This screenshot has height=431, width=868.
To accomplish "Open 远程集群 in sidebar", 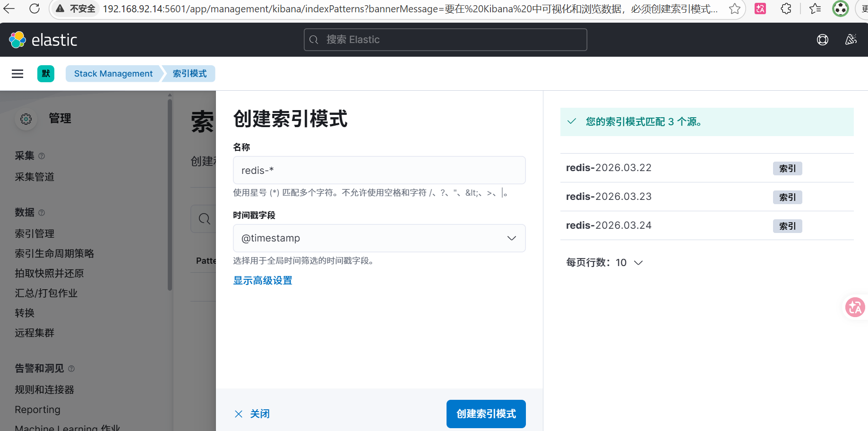I will tap(34, 333).
